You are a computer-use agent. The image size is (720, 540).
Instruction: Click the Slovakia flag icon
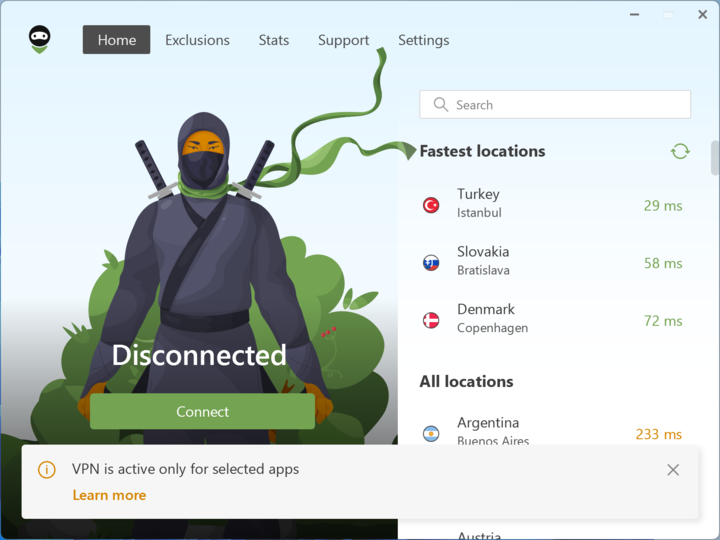[431, 263]
